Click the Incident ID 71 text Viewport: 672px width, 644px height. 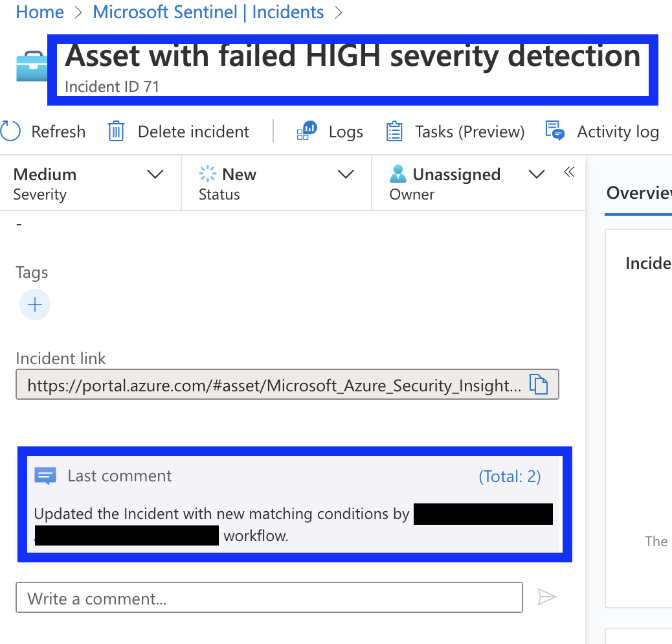coord(112,87)
